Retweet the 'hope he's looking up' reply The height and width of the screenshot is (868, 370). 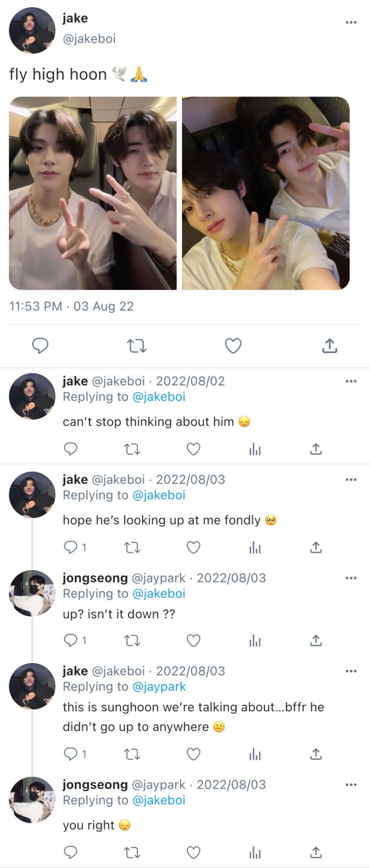132,547
